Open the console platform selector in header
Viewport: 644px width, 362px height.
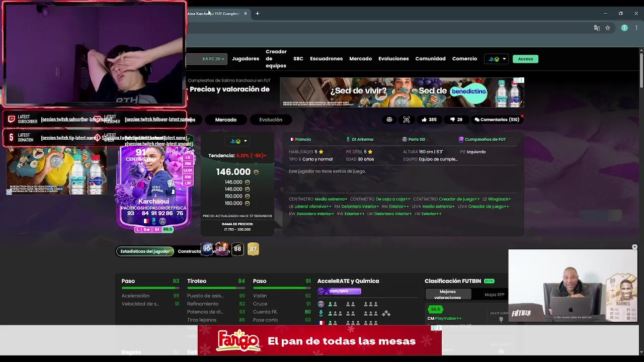(x=497, y=59)
